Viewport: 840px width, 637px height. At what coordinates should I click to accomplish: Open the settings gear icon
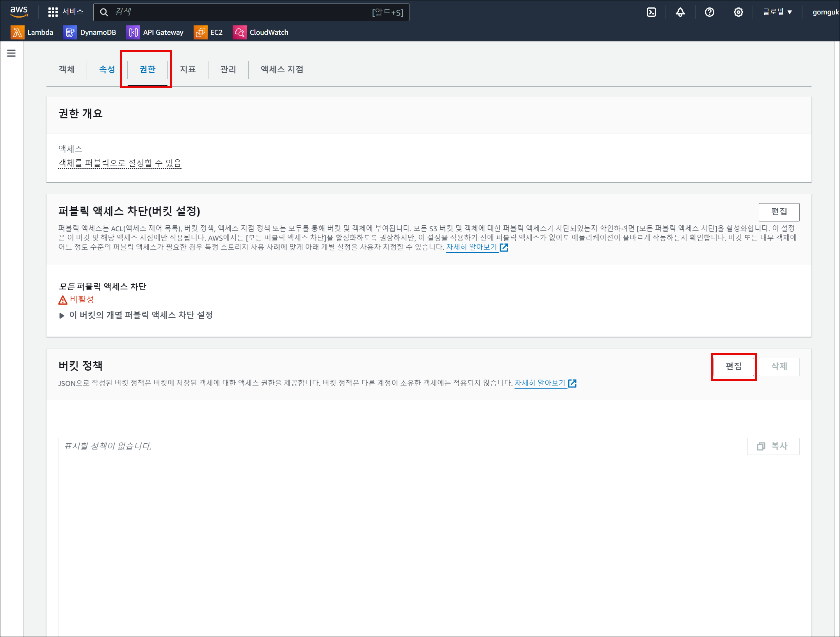[x=738, y=12]
